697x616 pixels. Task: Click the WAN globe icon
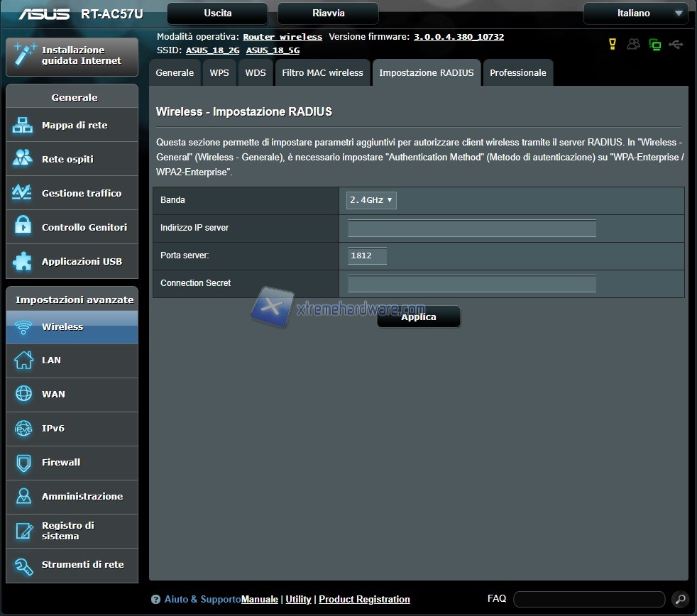tap(23, 394)
